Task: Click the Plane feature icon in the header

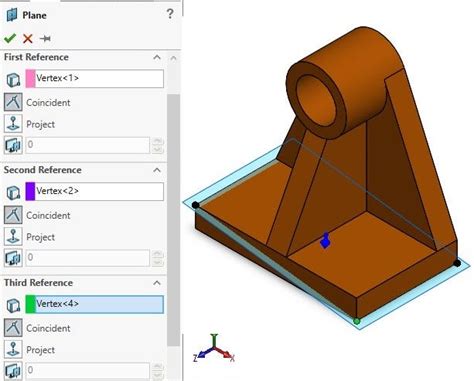Action: 12,15
